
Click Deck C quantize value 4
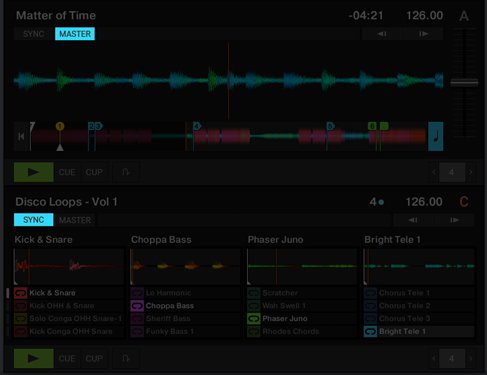pyautogui.click(x=377, y=202)
